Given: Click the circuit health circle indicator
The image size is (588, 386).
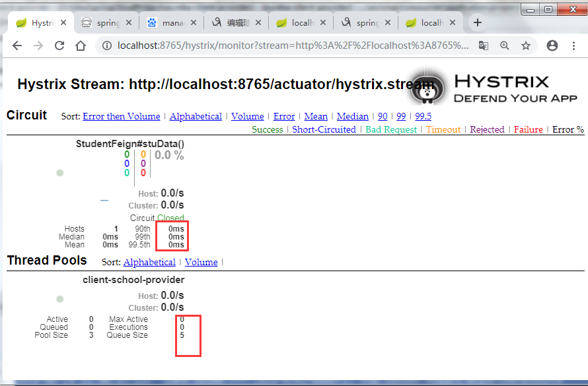Looking at the screenshot, I should 59,173.
